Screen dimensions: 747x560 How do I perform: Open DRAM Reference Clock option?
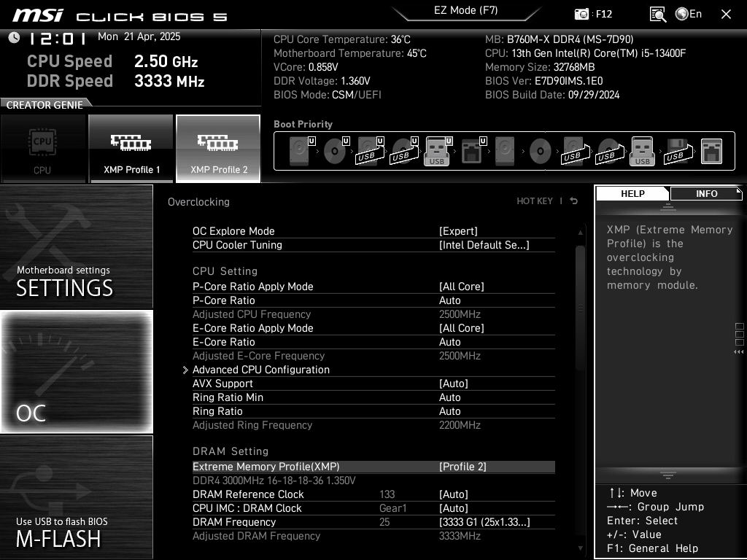pos(373,494)
